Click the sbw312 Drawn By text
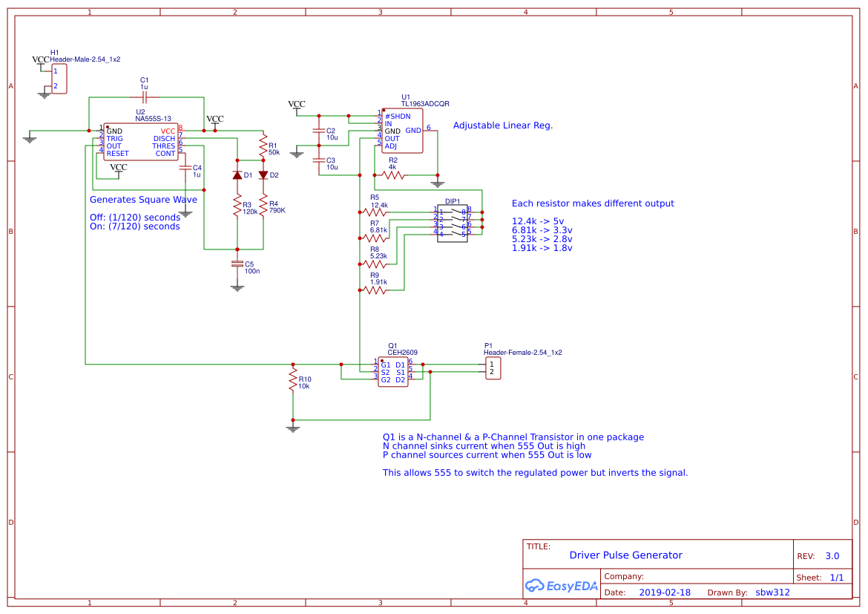868x614 pixels. coord(772,592)
